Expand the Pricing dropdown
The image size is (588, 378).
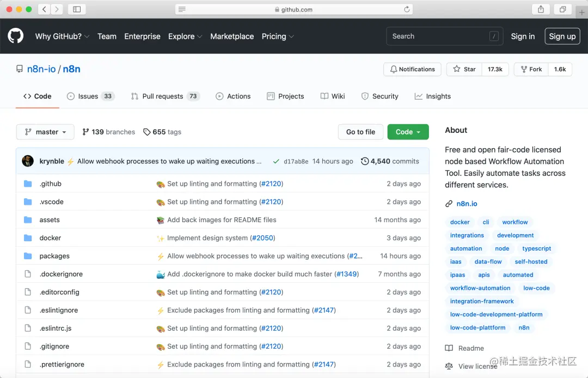click(278, 36)
